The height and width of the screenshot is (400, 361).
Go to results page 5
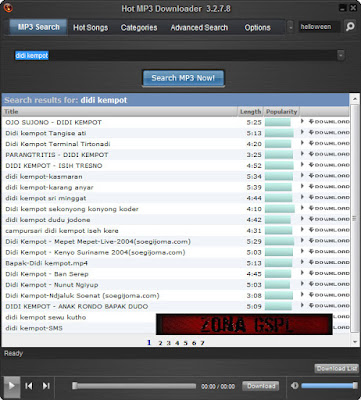click(x=185, y=343)
